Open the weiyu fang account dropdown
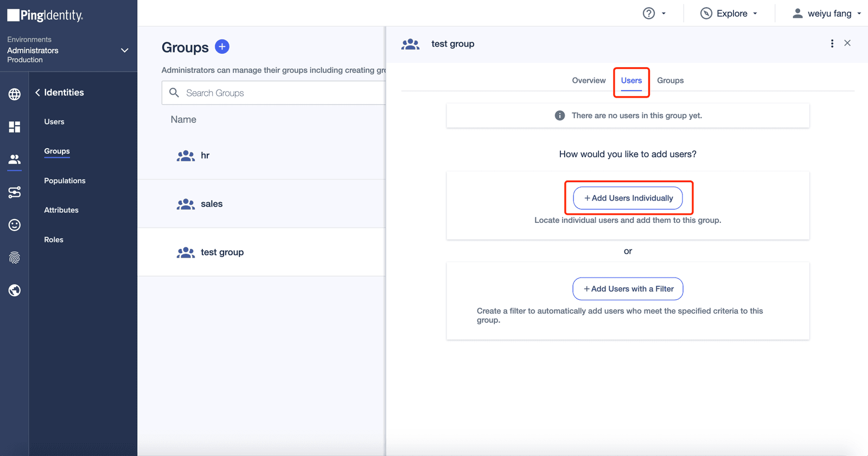This screenshot has width=868, height=456. tap(859, 14)
